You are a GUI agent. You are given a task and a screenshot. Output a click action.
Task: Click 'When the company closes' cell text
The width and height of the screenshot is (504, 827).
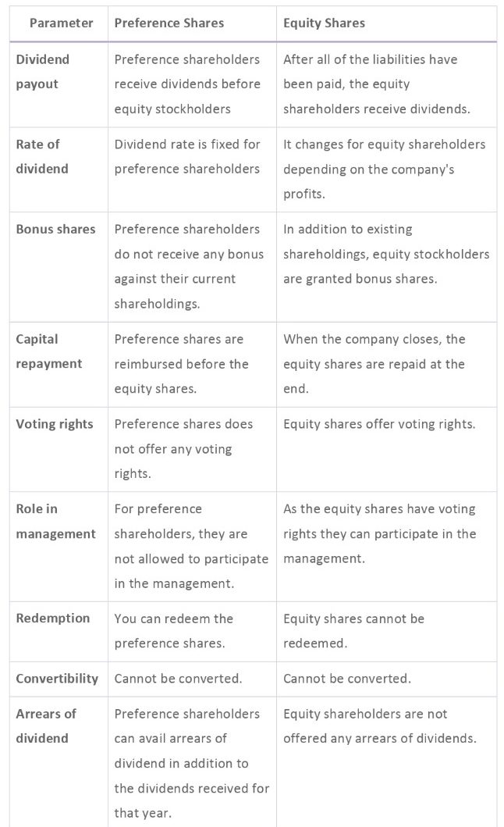coord(374,363)
